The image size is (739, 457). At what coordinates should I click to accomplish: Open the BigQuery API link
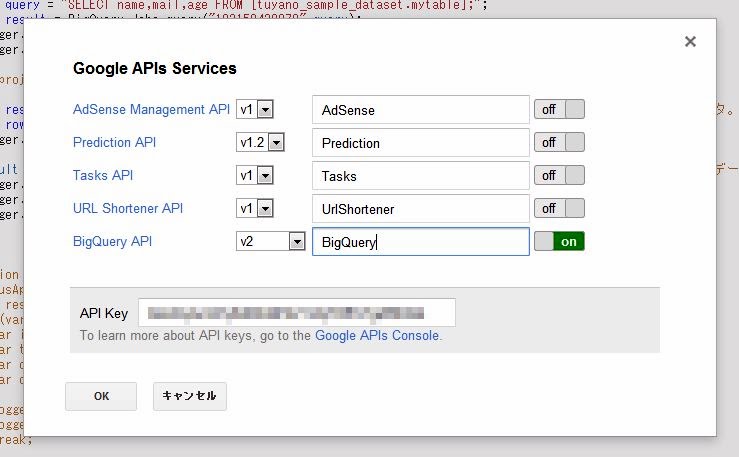coord(113,241)
